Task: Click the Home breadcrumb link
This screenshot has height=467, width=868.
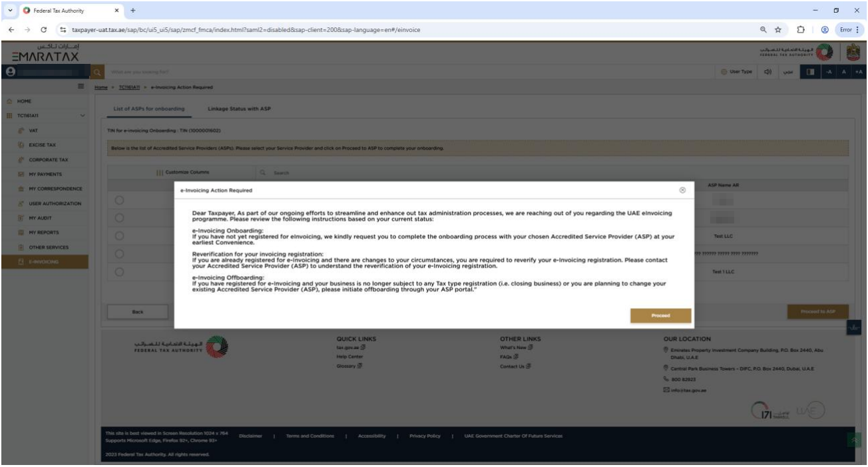Action: tap(101, 88)
